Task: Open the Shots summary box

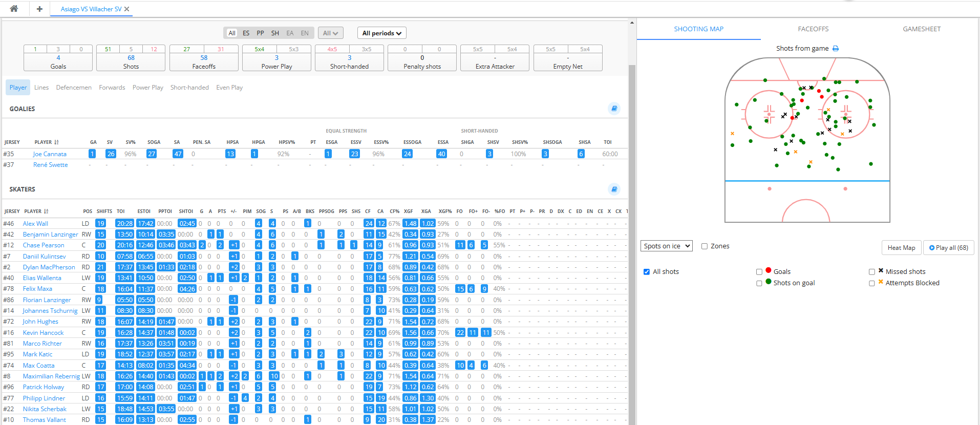Action: coord(131,58)
